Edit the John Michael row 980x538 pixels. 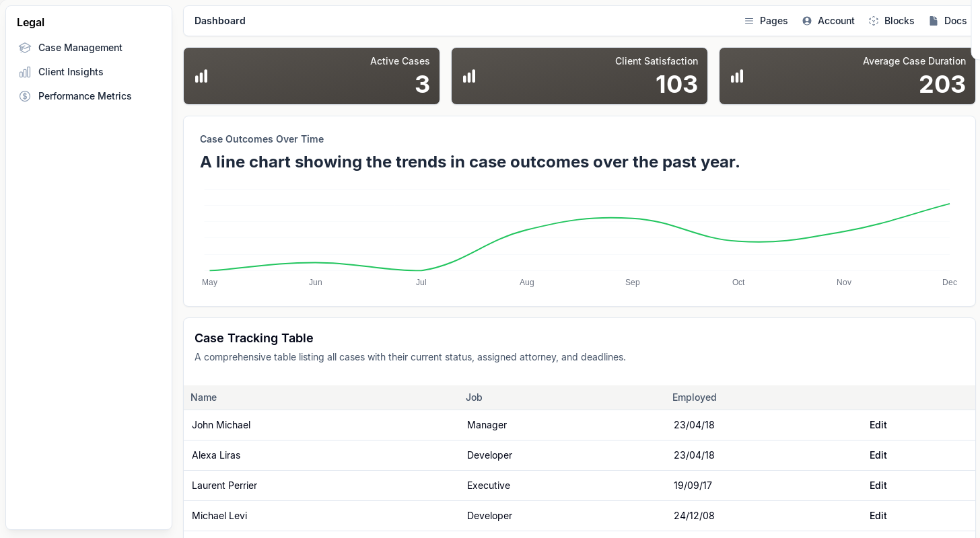pos(878,425)
